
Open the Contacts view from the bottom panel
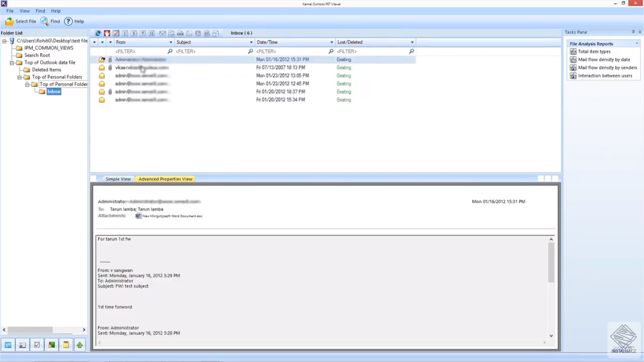pos(22,345)
